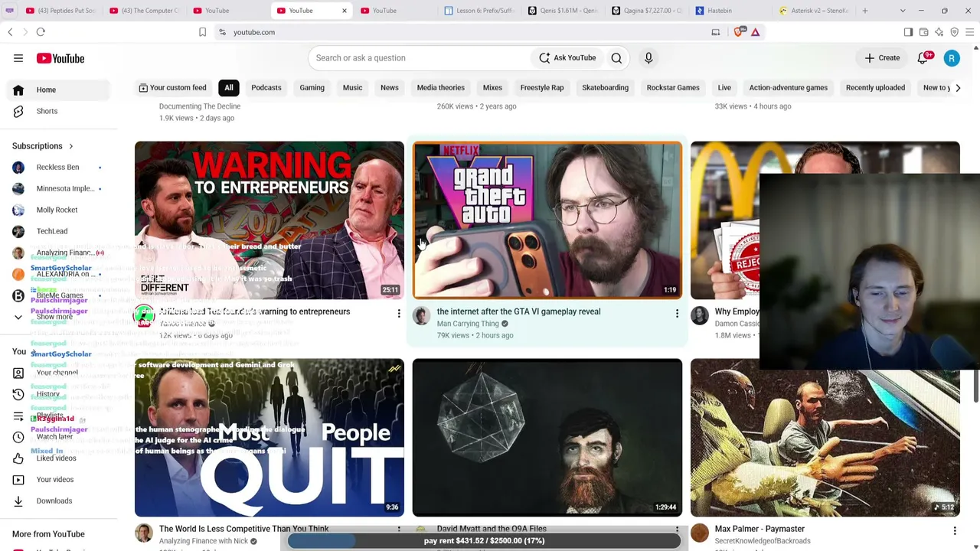
Task: Open the Man Carrying Thing channel avatar
Action: pyautogui.click(x=422, y=315)
